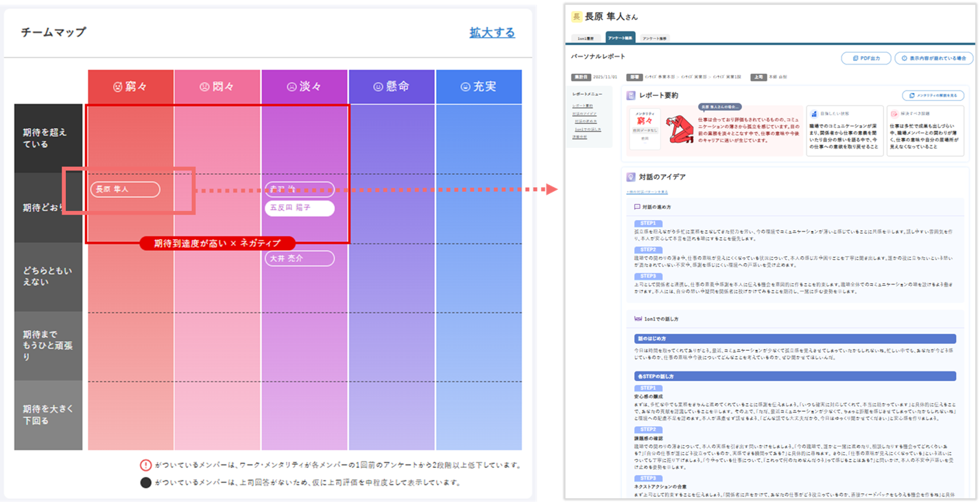
Task: Click the yellow 長 avatar icon
Action: pos(577,17)
